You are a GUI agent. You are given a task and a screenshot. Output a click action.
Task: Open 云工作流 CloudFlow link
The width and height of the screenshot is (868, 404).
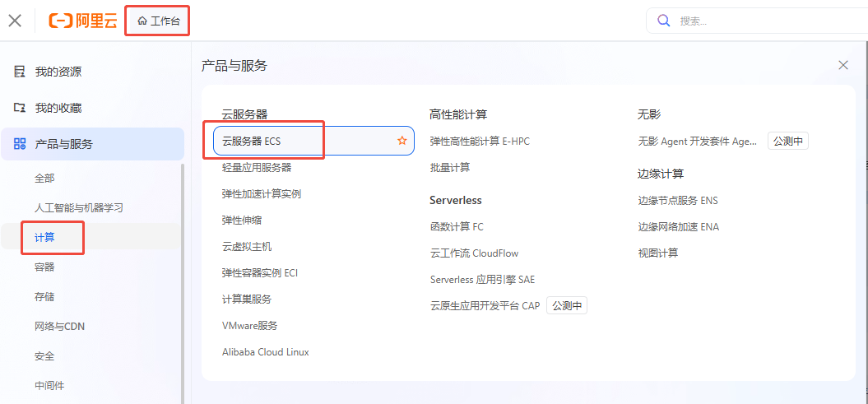[475, 253]
